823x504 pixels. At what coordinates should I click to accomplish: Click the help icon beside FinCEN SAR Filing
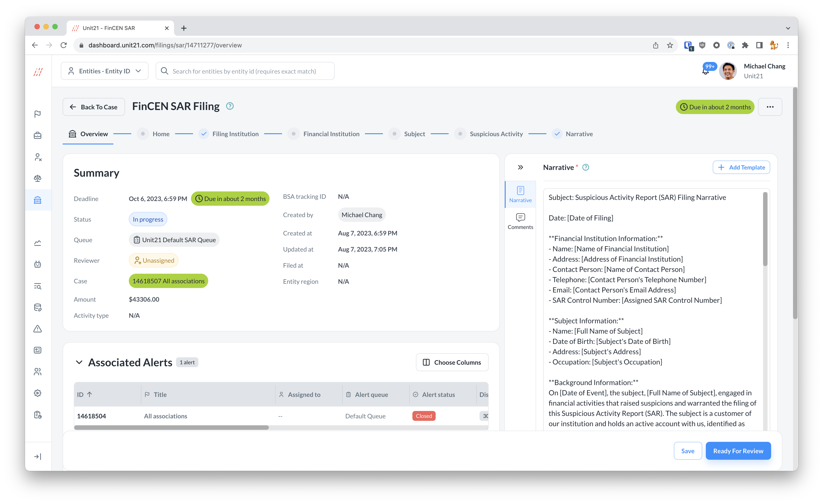click(230, 106)
